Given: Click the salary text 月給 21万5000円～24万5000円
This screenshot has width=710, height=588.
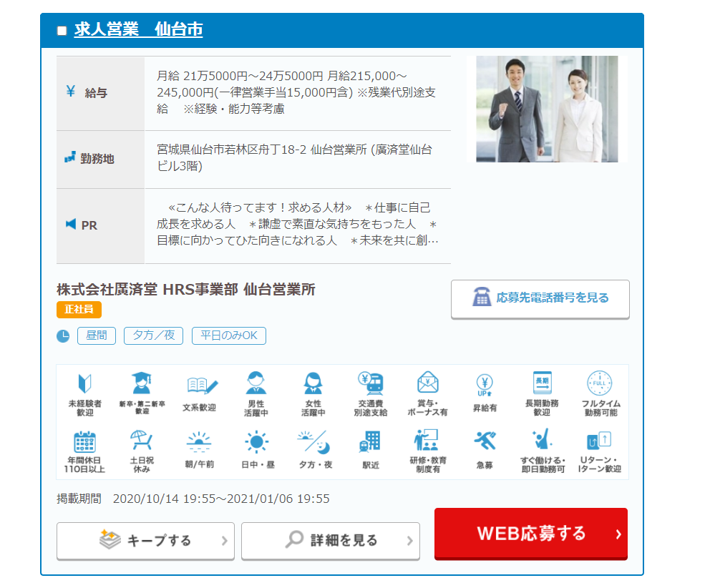Looking at the screenshot, I should pyautogui.click(x=240, y=76).
